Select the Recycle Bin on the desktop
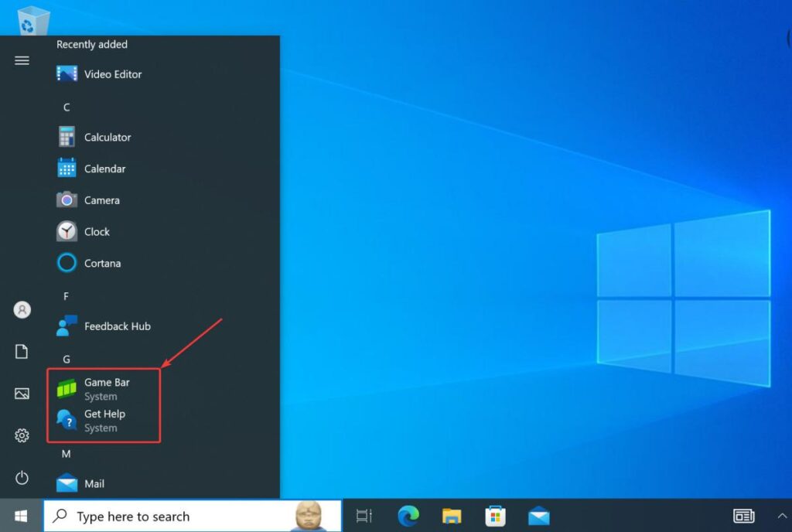 (x=33, y=19)
